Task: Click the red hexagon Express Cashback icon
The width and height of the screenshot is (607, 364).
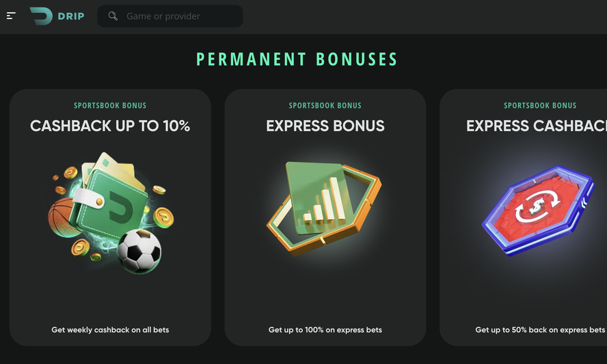Action: [538, 210]
